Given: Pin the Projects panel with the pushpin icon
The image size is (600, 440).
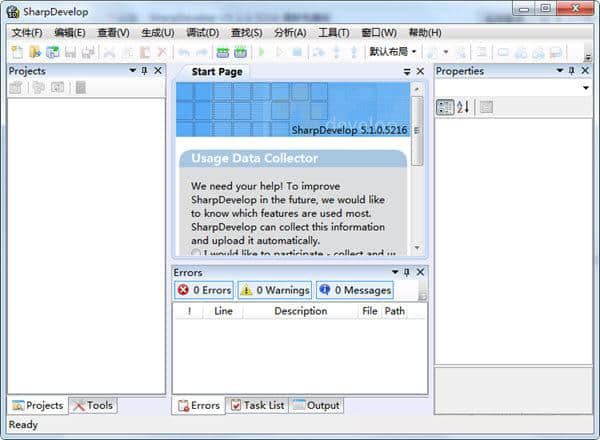Looking at the screenshot, I should tap(145, 70).
